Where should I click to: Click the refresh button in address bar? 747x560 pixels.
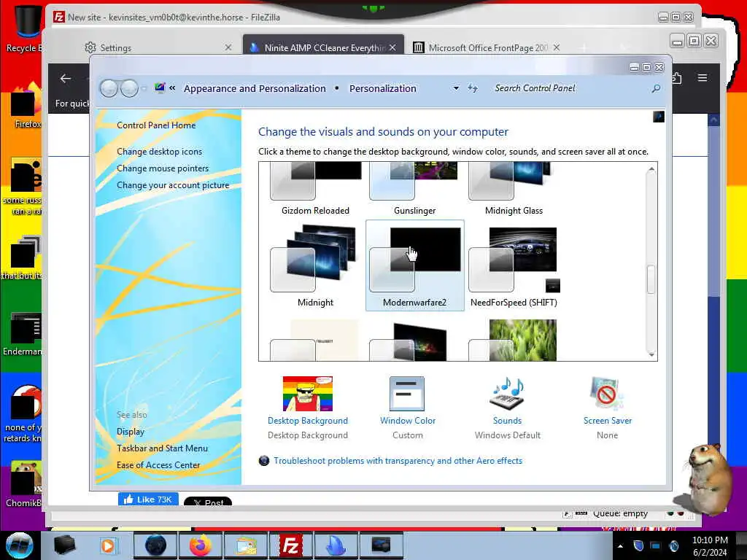point(473,88)
